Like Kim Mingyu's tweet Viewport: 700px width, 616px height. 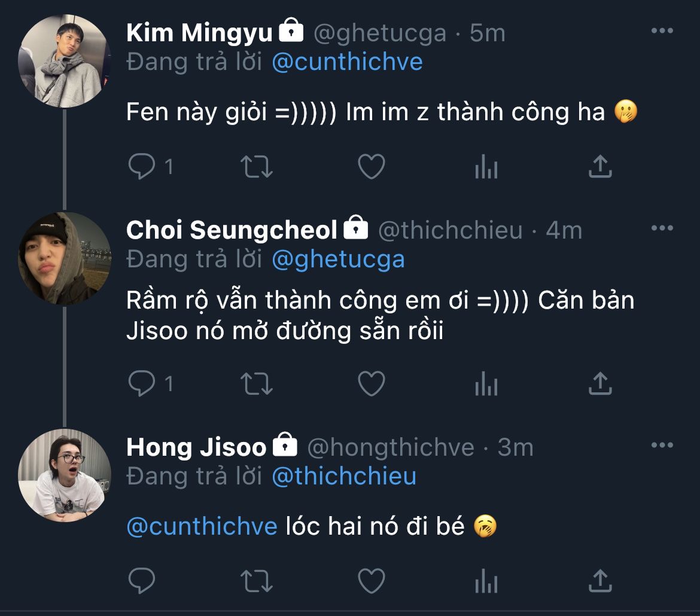point(371,167)
